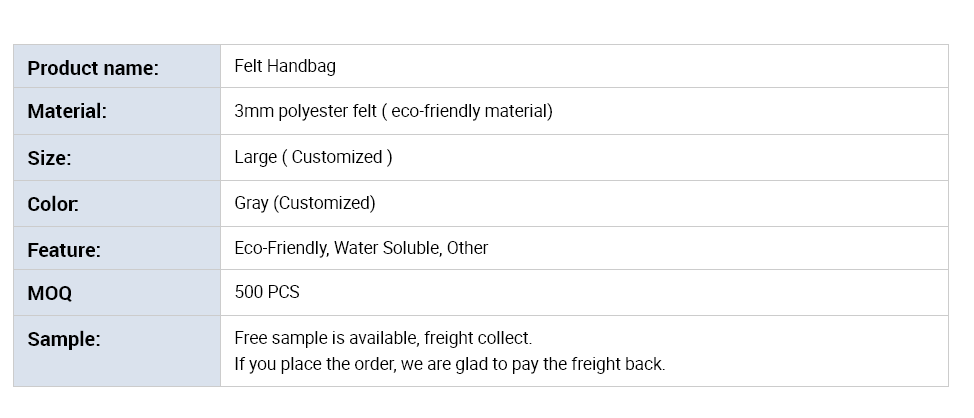
Task: Click the 'Gray (Customized)' value
Action: coord(304,203)
